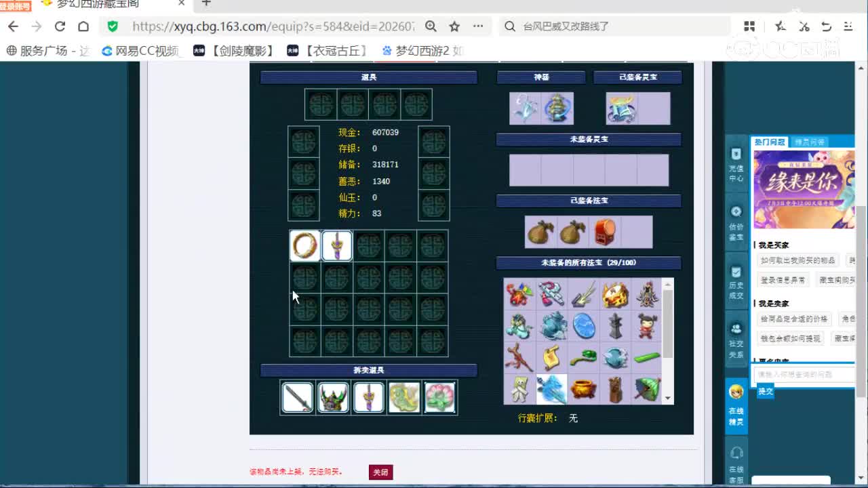Switch to the 精灵问答 tab

pos(810,142)
